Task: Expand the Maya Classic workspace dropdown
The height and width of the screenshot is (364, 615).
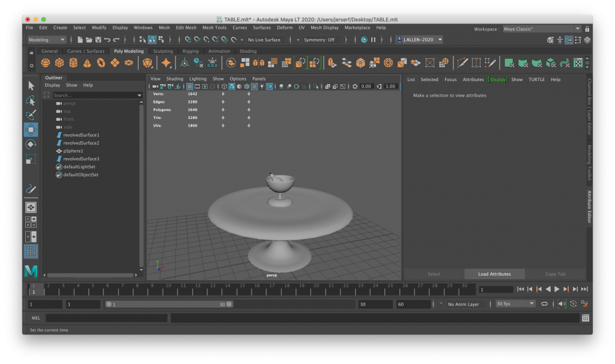Action: (542, 29)
